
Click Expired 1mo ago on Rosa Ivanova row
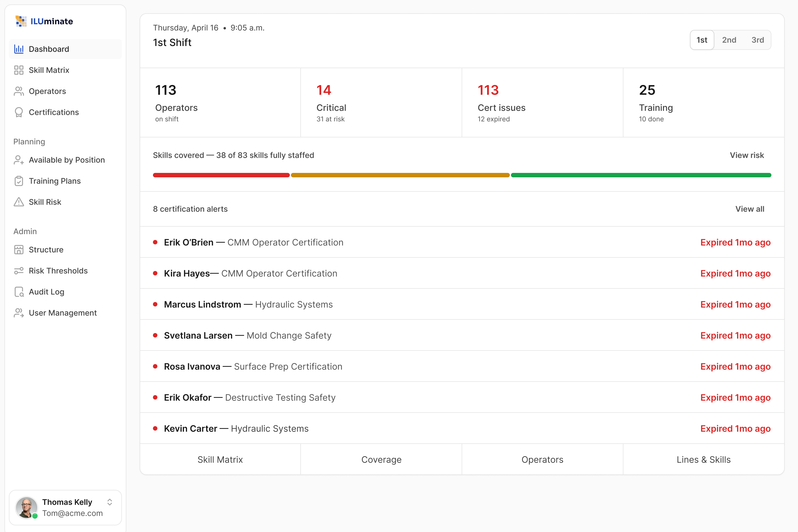(x=735, y=366)
